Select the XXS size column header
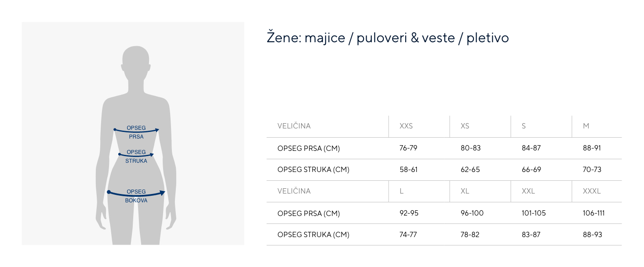This screenshot has height=267, width=644. [406, 126]
